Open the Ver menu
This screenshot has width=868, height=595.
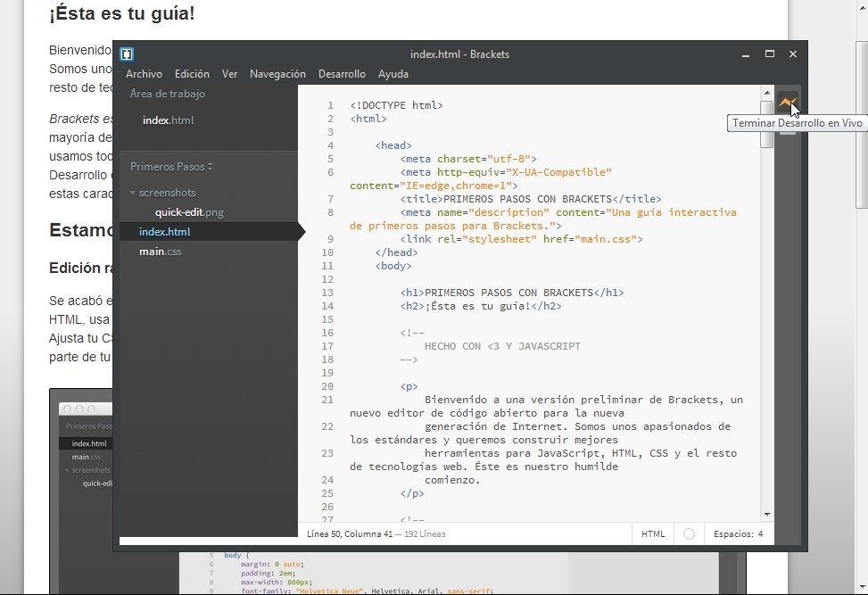(x=230, y=74)
